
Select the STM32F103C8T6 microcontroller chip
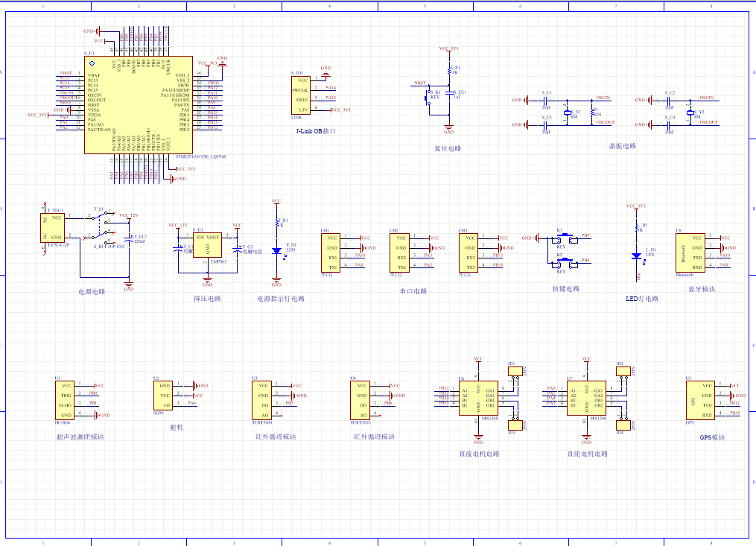pos(137,104)
